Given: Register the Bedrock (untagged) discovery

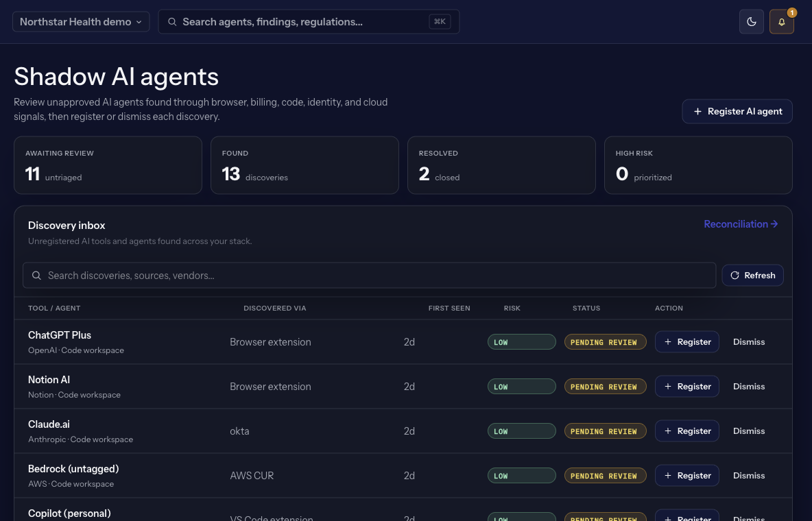Looking at the screenshot, I should point(686,476).
